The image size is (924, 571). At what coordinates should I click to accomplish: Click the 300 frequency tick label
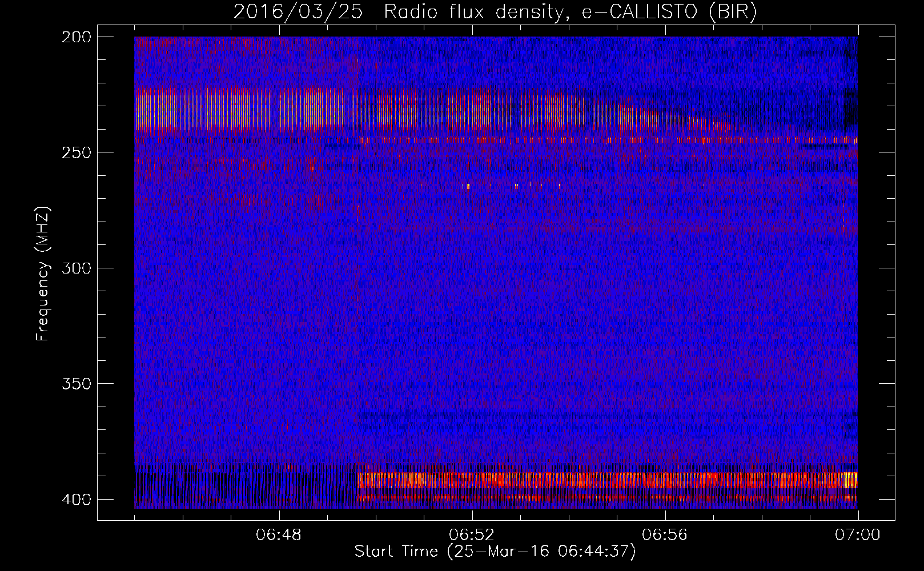pos(77,268)
